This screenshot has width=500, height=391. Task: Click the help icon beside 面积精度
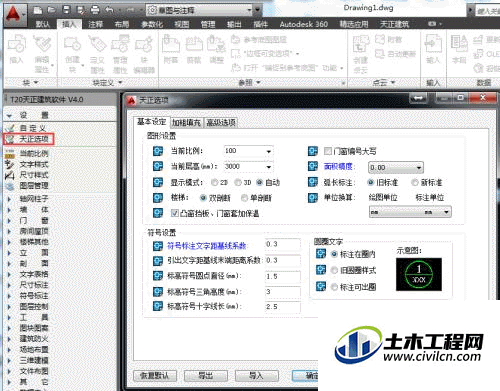click(313, 166)
